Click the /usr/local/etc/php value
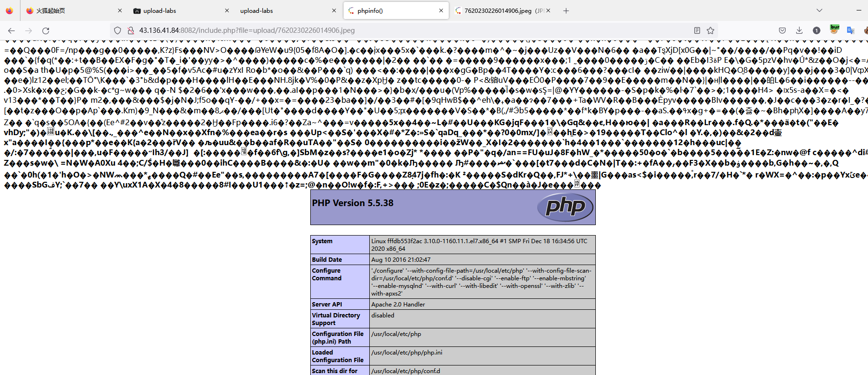The image size is (868, 375). (396, 334)
